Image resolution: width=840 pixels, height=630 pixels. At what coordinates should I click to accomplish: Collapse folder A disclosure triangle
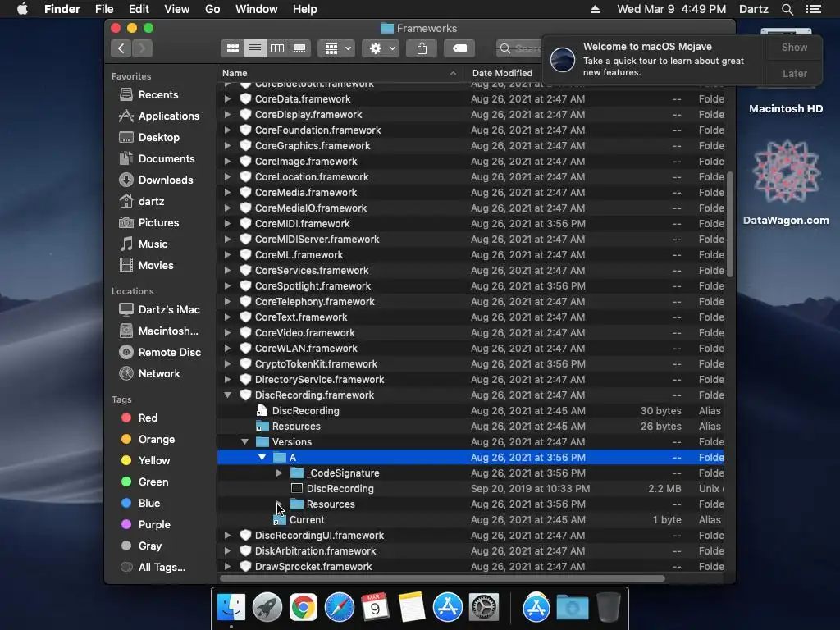tap(262, 458)
